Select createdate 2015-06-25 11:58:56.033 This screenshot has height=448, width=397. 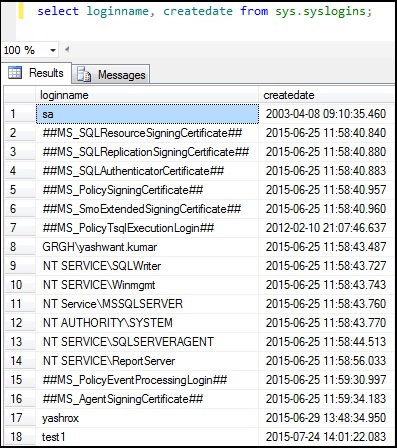[x=326, y=361]
